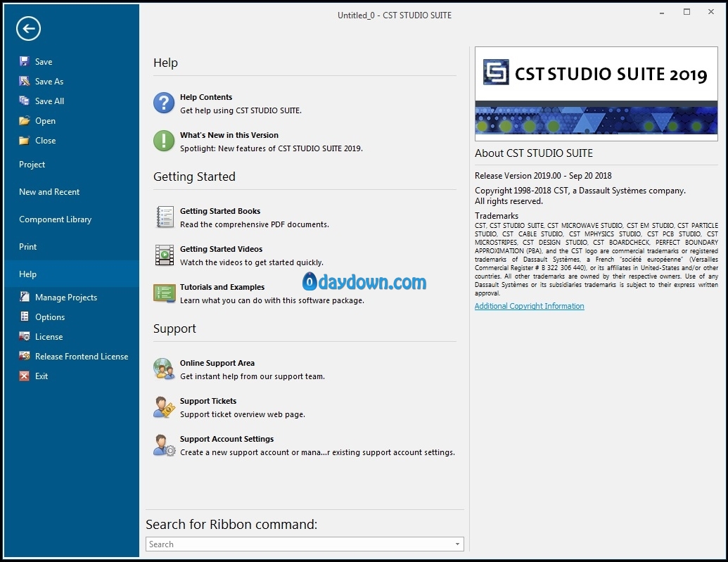The height and width of the screenshot is (562, 728).
Task: Click the License icon in sidebar
Action: [x=24, y=336]
